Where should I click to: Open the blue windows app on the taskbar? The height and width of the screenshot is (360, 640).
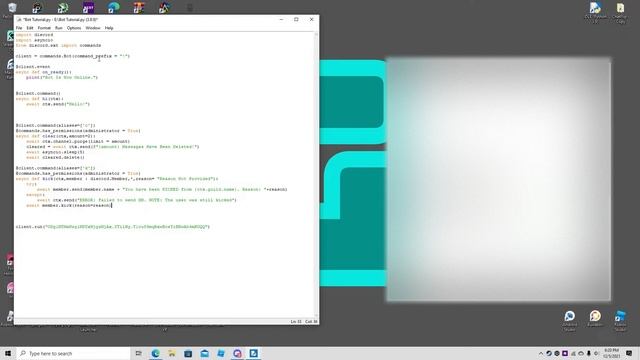[x=221, y=353]
